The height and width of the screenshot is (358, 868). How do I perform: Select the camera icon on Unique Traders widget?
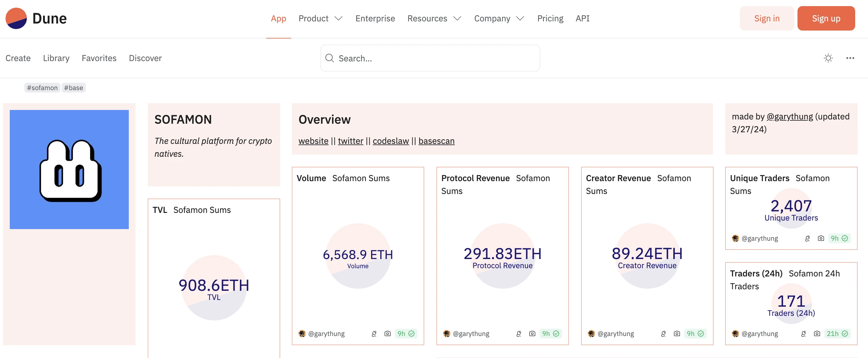[x=820, y=238]
